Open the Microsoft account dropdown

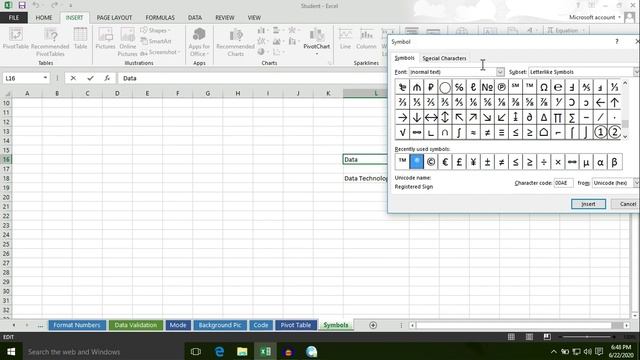tap(595, 17)
